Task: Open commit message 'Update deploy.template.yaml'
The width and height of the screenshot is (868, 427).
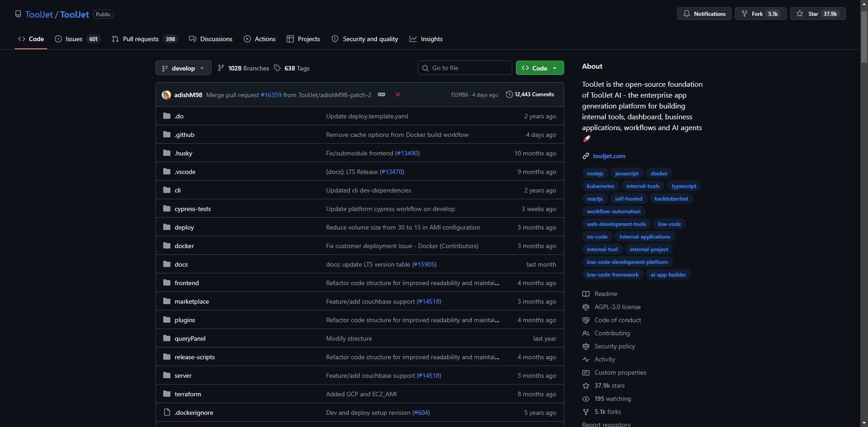Action: pos(367,116)
